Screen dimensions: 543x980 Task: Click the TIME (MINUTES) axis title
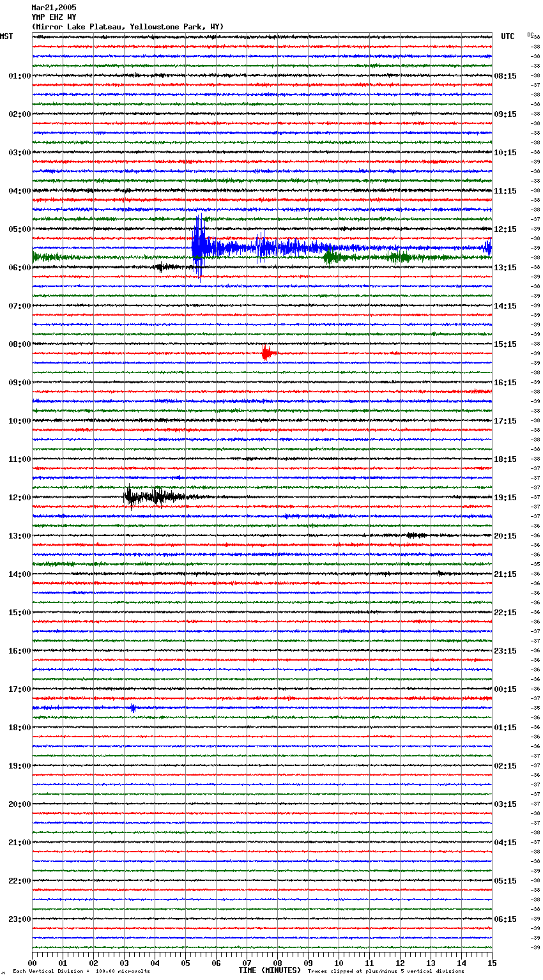(270, 970)
